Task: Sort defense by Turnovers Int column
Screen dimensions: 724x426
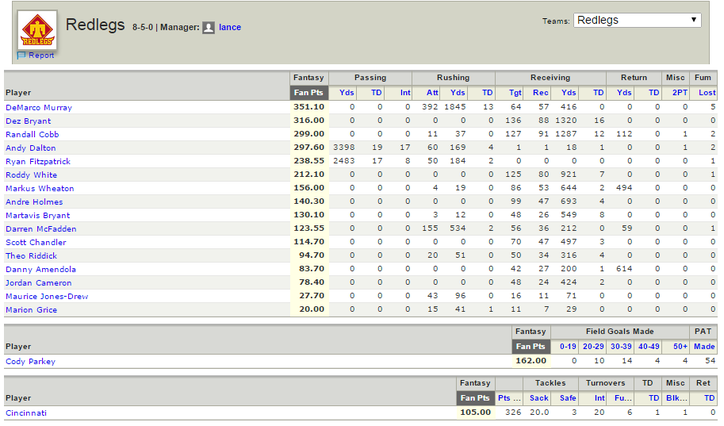Action: click(600, 398)
